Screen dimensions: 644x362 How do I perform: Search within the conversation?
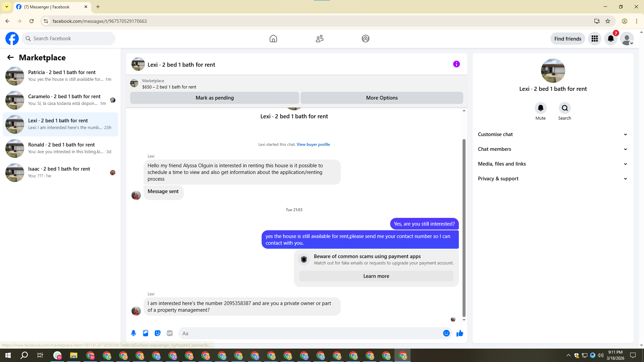coord(565,108)
